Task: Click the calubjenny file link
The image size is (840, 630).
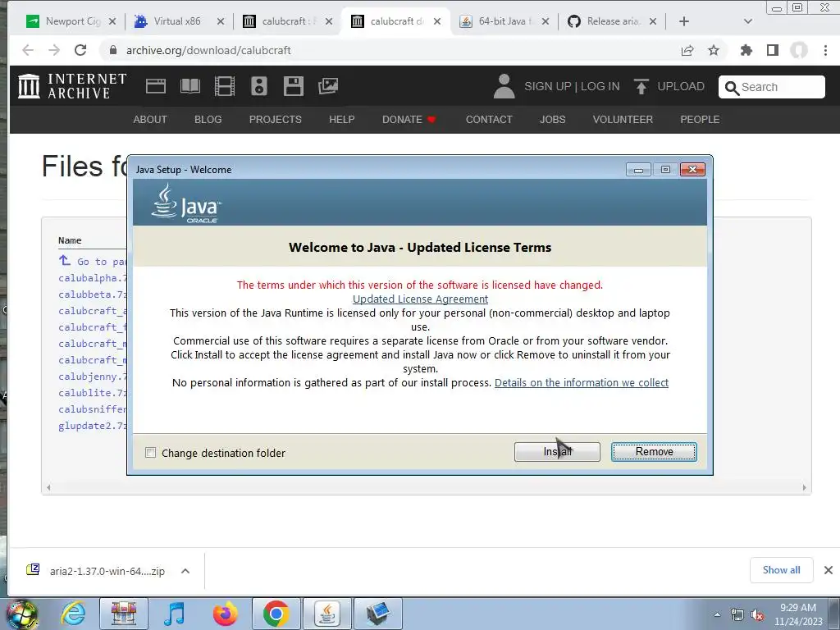Action: click(92, 377)
